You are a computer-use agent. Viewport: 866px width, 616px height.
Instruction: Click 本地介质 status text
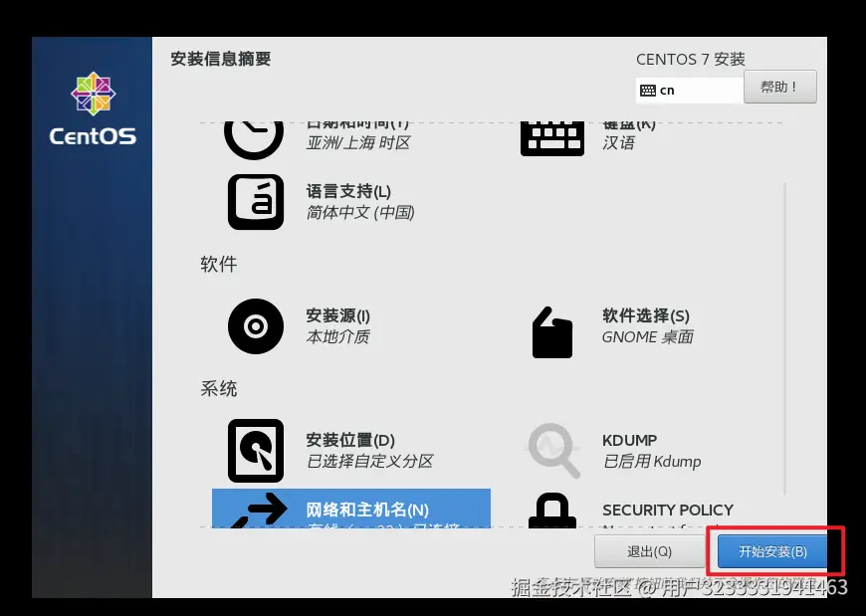pos(338,336)
